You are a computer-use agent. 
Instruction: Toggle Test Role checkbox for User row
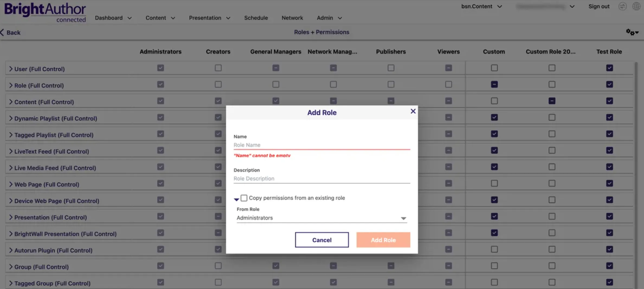(x=609, y=68)
